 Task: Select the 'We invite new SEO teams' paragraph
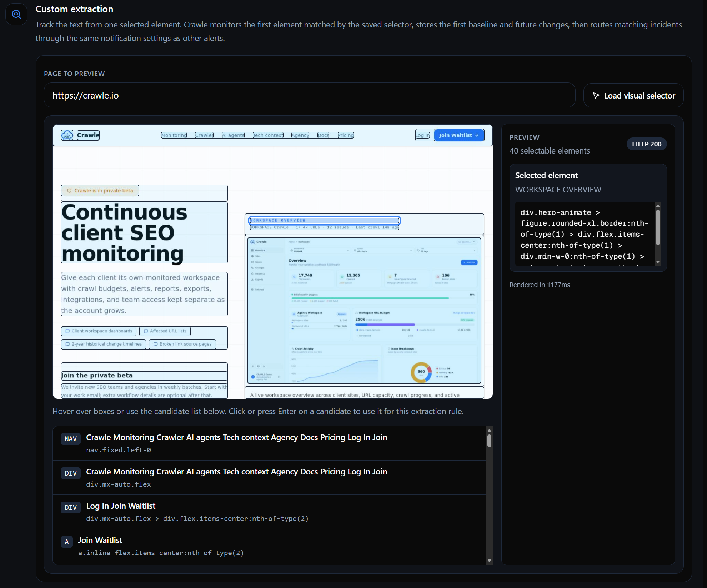tap(144, 391)
